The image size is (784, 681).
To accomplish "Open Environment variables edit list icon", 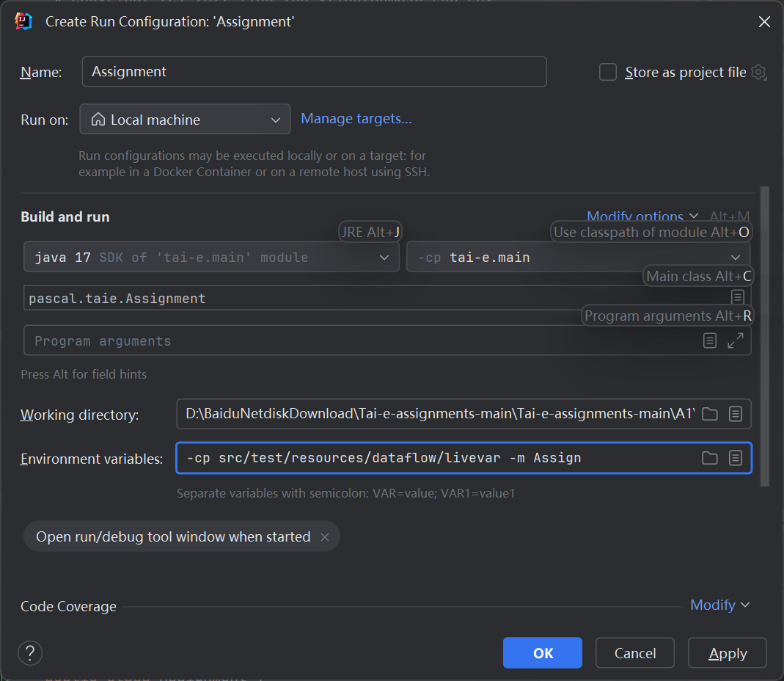I will click(x=736, y=458).
